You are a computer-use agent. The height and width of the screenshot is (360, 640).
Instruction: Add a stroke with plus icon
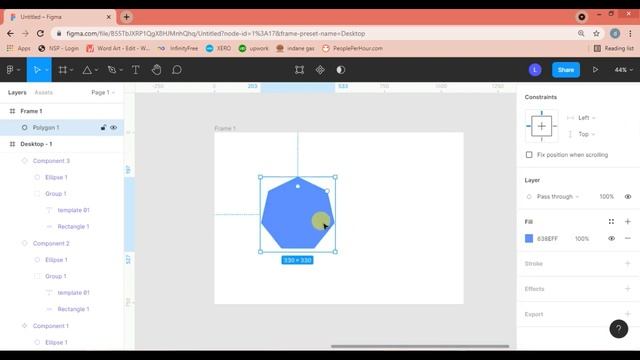(x=627, y=263)
